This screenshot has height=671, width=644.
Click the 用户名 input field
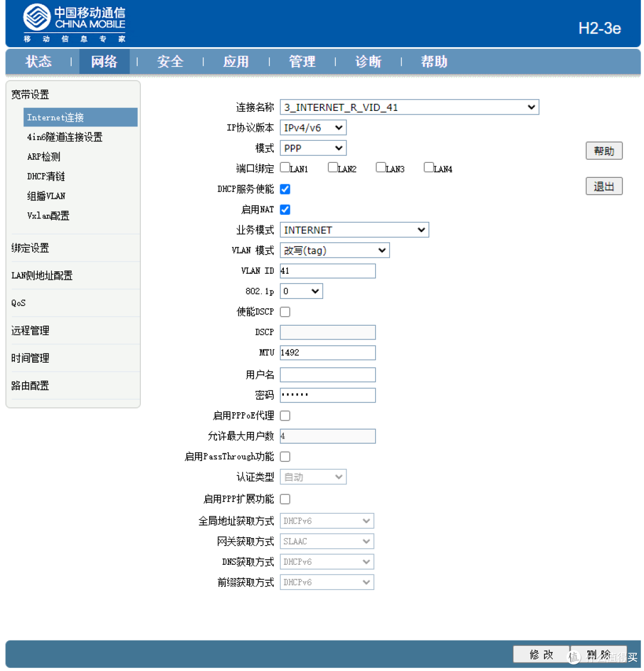(x=328, y=375)
